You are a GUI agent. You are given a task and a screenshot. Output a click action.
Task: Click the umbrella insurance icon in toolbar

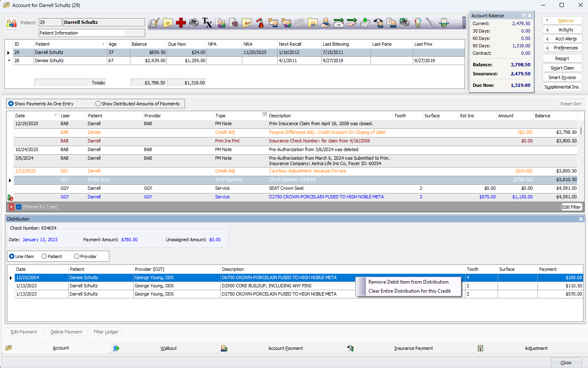click(378, 23)
